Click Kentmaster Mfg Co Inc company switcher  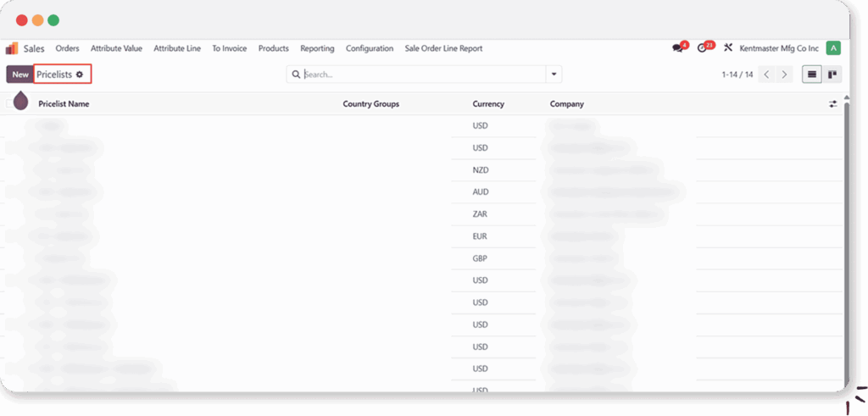779,48
